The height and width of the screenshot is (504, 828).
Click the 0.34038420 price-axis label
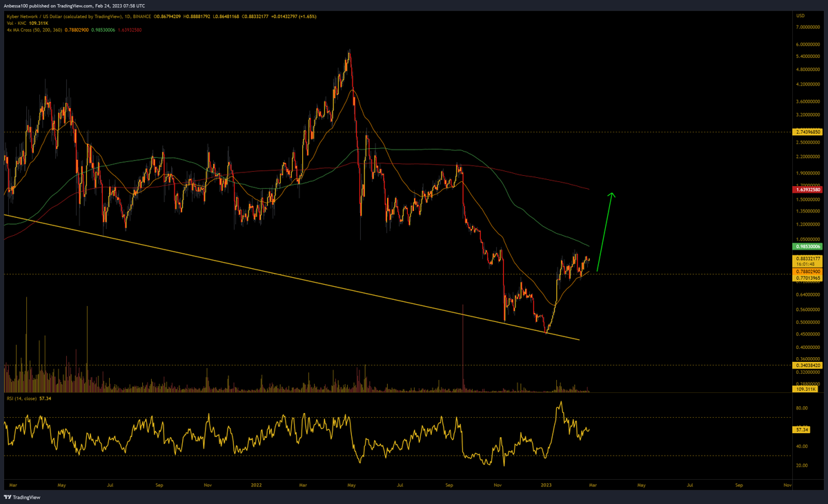(809, 365)
